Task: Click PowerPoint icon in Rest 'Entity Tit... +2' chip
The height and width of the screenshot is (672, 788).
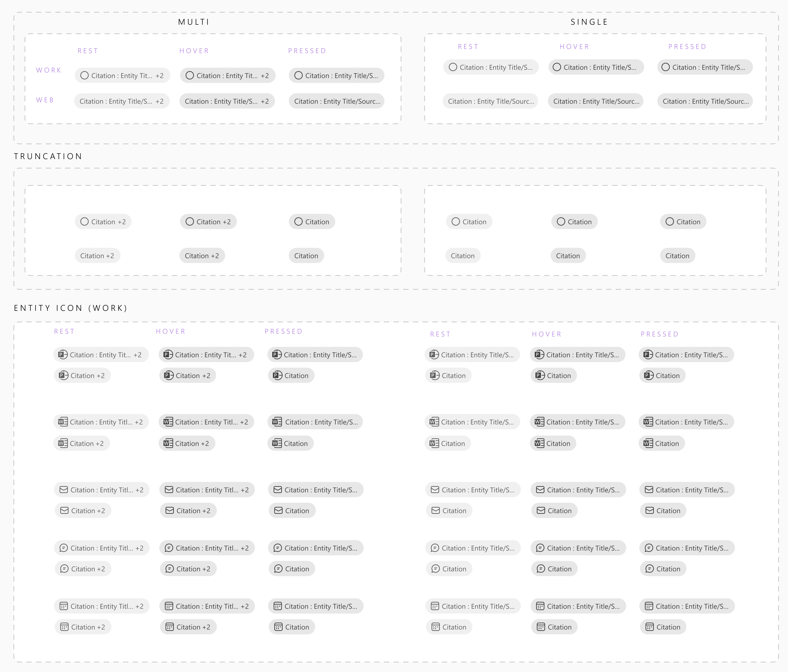Action: tap(63, 354)
